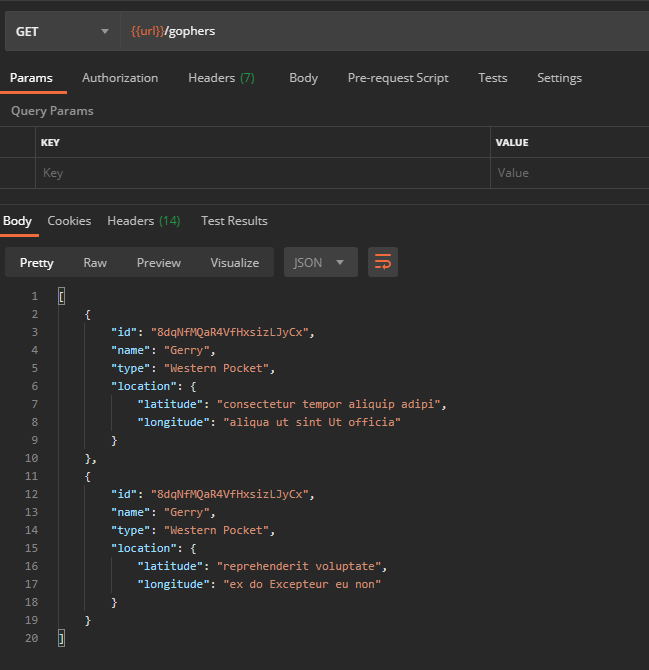Image resolution: width=649 pixels, height=670 pixels.
Task: Show the response Cookies tab
Action: [x=69, y=221]
